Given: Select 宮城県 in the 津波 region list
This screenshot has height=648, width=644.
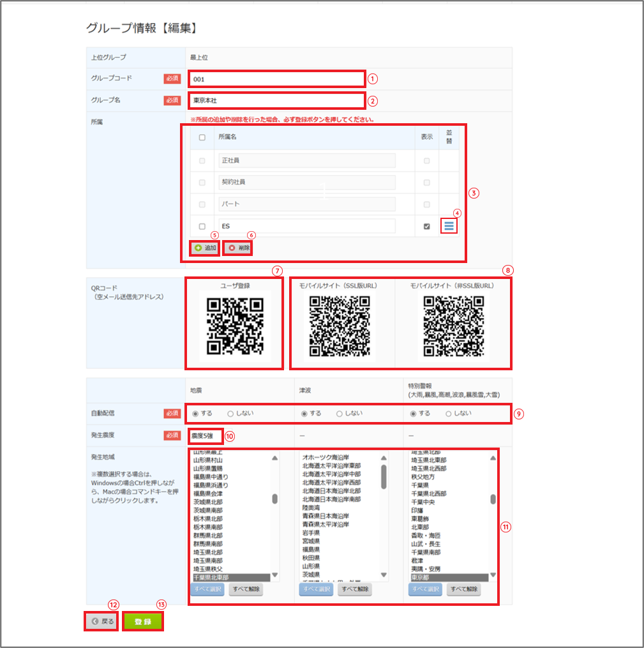Looking at the screenshot, I should pos(311,541).
